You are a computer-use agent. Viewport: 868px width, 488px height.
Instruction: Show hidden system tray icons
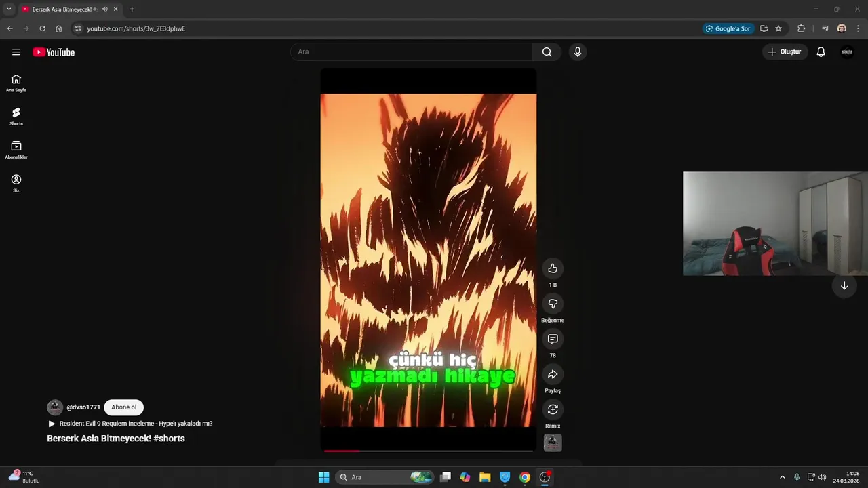[x=782, y=477]
